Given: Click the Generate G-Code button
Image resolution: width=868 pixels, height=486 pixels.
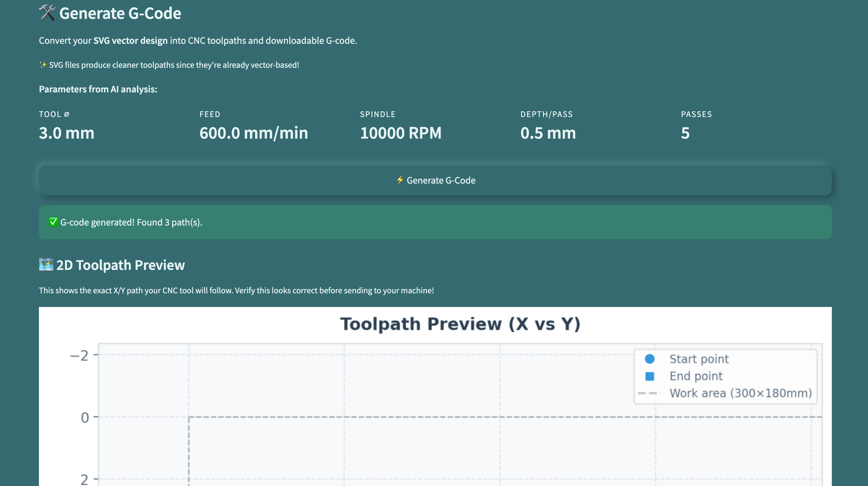Looking at the screenshot, I should (435, 180).
